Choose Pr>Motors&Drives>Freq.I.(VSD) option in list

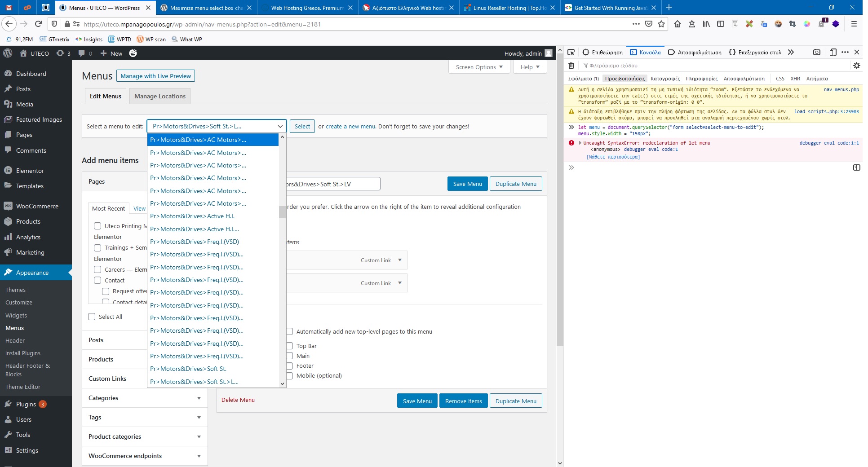click(x=213, y=242)
